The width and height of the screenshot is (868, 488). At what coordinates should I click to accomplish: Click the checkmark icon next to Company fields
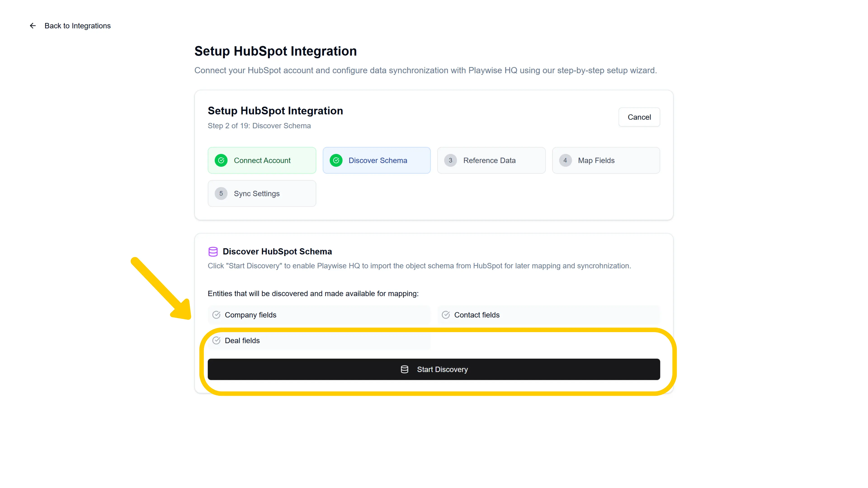click(x=216, y=315)
